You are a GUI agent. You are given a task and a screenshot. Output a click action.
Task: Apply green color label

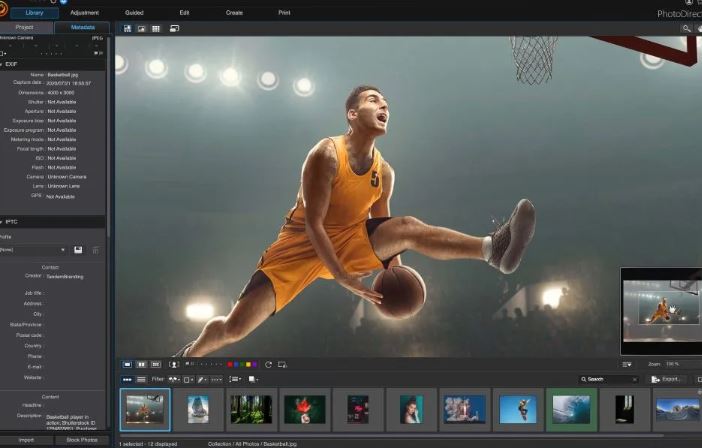(242, 365)
